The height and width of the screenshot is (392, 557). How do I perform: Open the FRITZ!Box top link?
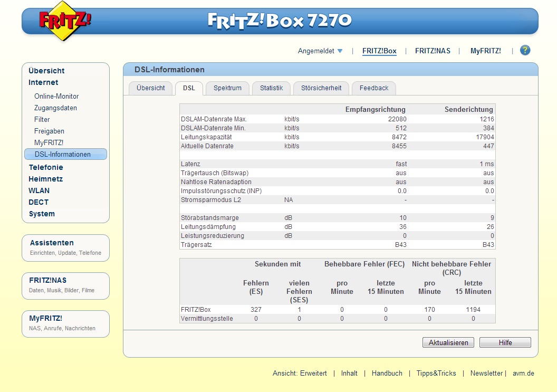[379, 51]
